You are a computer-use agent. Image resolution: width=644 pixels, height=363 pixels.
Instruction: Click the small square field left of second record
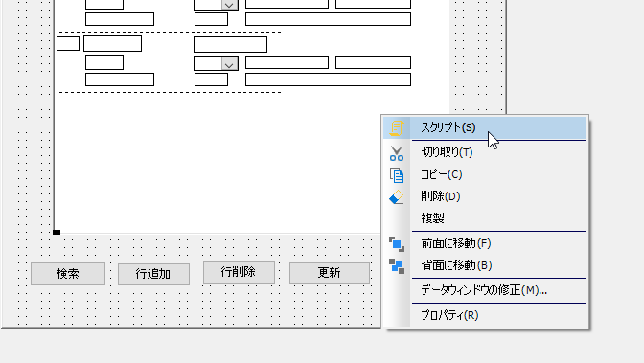point(68,43)
